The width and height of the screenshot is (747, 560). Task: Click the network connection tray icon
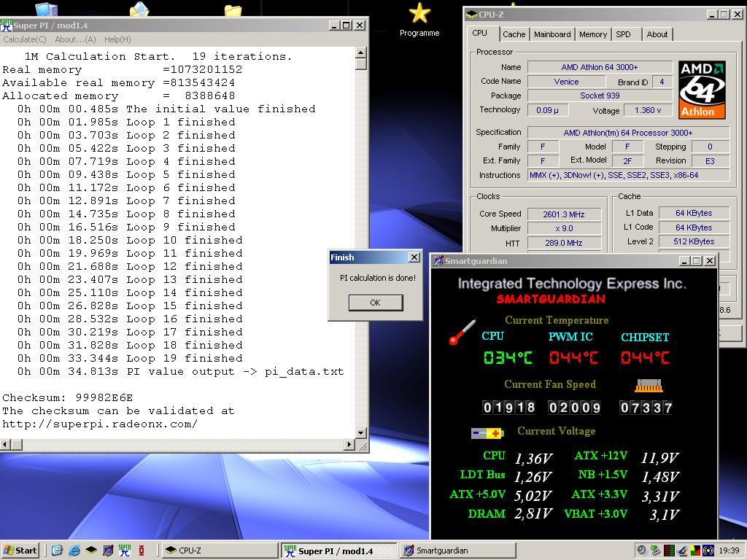[656, 551]
